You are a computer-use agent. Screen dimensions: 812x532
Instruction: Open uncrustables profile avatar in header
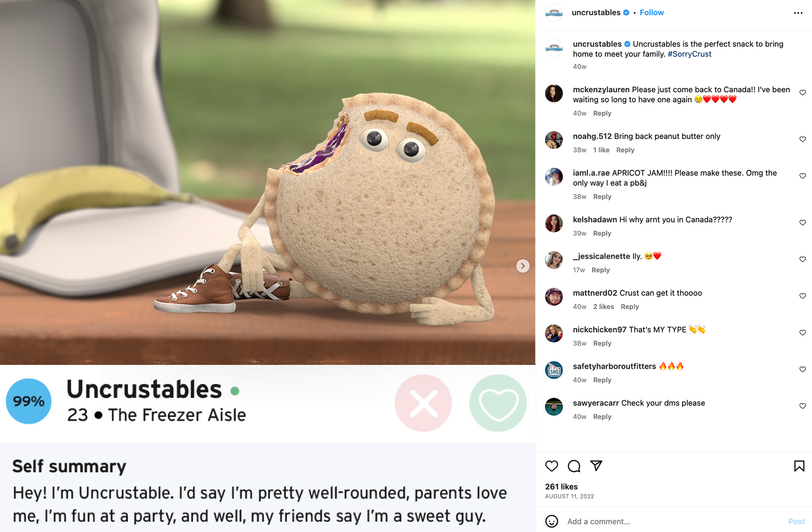point(554,13)
